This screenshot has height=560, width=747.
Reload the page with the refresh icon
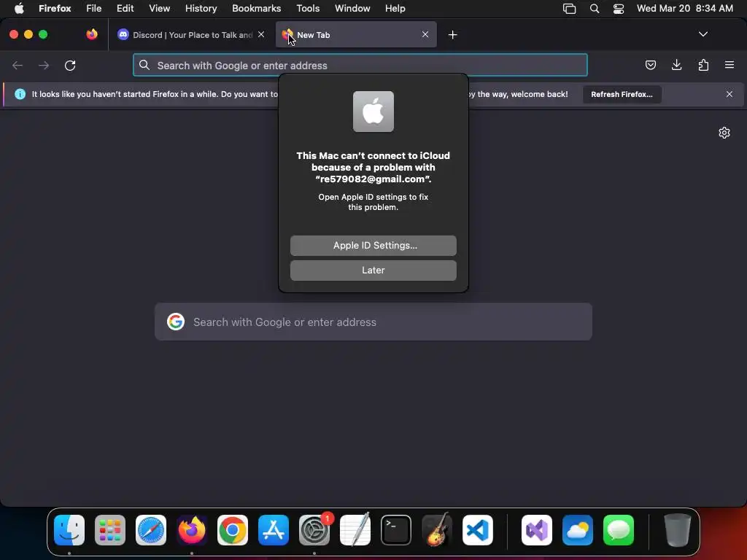(70, 65)
